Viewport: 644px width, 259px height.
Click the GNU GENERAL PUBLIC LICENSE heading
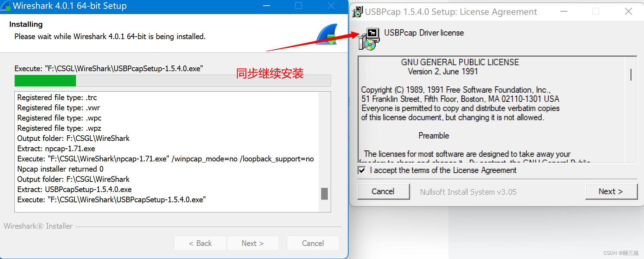(460, 62)
